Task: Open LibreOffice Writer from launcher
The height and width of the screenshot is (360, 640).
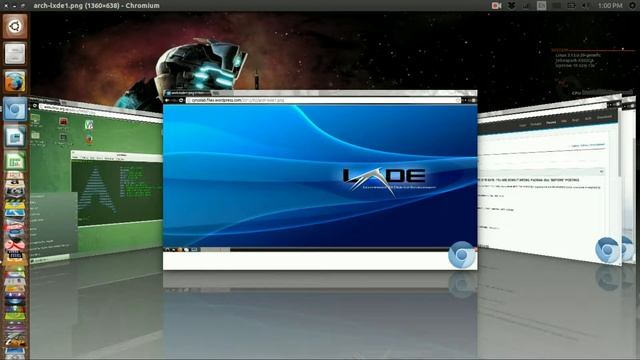Action: coord(15,136)
